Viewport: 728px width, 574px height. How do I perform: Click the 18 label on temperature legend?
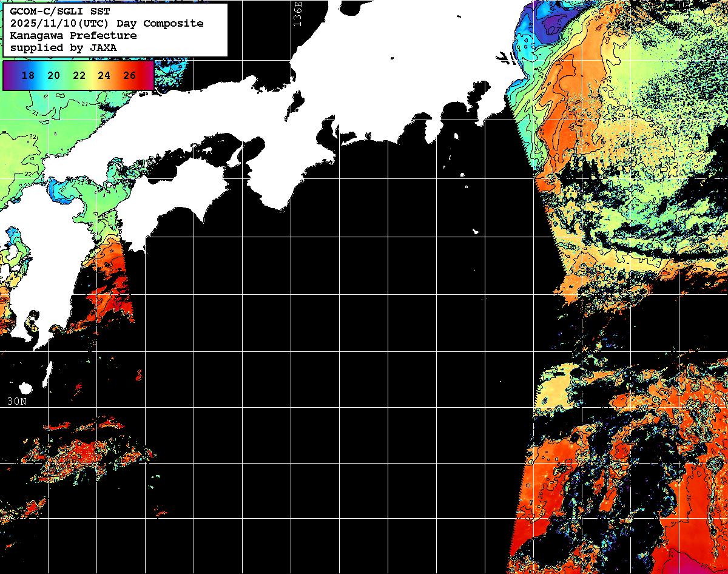tap(27, 76)
